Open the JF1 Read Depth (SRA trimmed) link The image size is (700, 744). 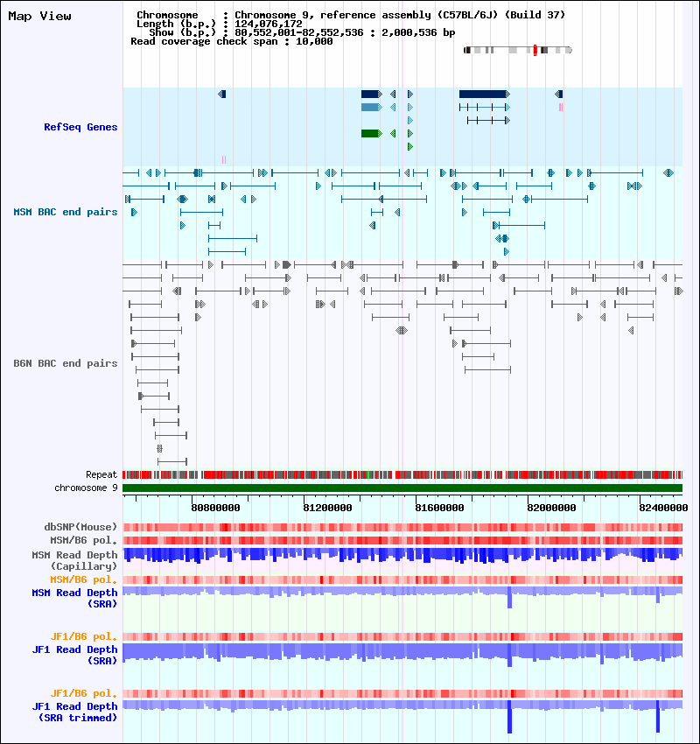[x=74, y=712]
